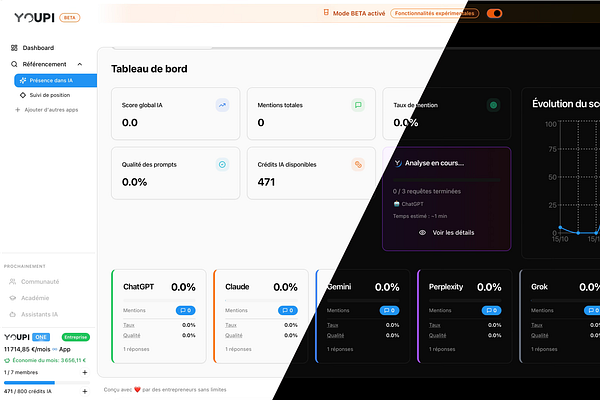Click the Communauté people icon
Image resolution: width=600 pixels, height=400 pixels.
point(13,282)
